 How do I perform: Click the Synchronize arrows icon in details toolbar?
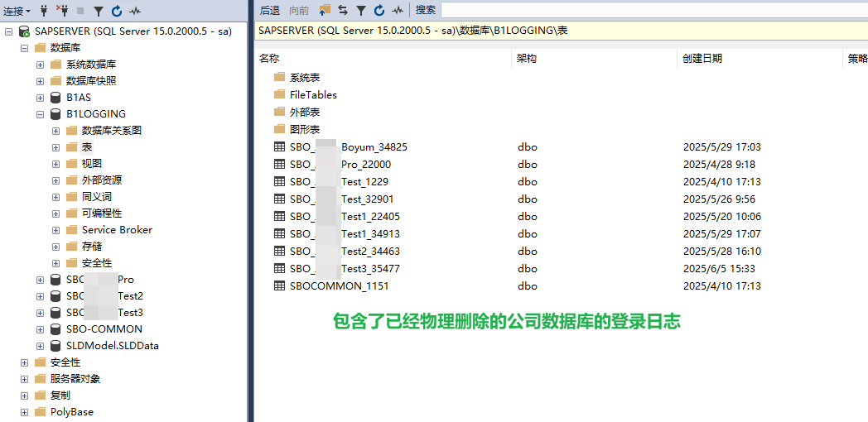[x=343, y=9]
